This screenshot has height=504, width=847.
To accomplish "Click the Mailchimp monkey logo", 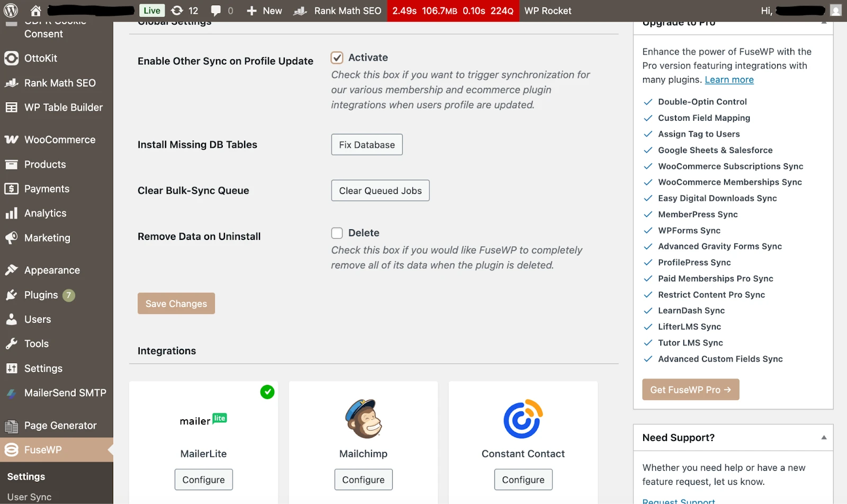I will coord(364,419).
